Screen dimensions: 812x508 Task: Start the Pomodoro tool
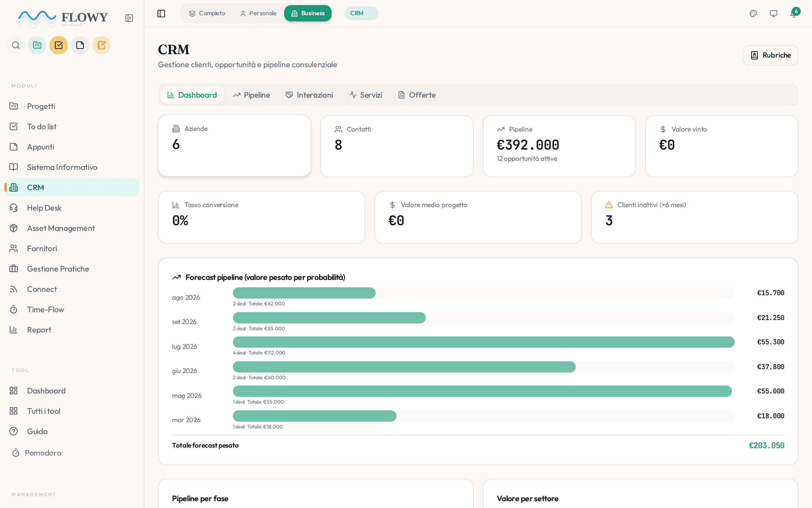click(x=72, y=453)
